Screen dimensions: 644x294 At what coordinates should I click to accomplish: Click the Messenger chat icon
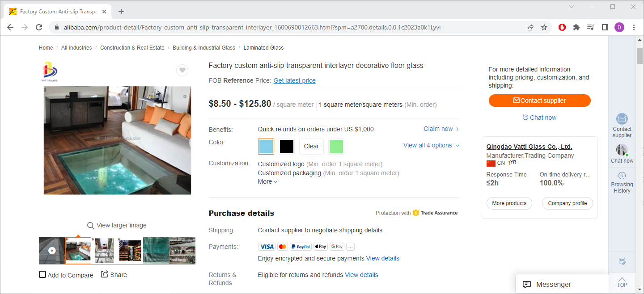click(x=527, y=285)
